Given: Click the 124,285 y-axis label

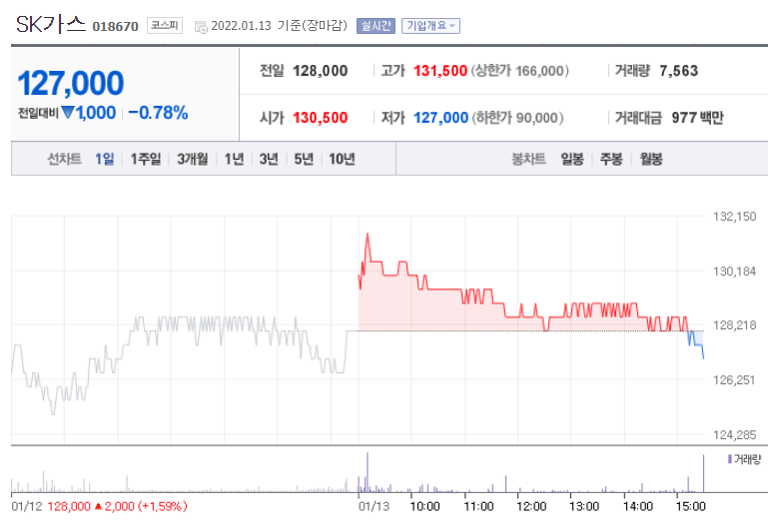Looking at the screenshot, I should pos(734,434).
